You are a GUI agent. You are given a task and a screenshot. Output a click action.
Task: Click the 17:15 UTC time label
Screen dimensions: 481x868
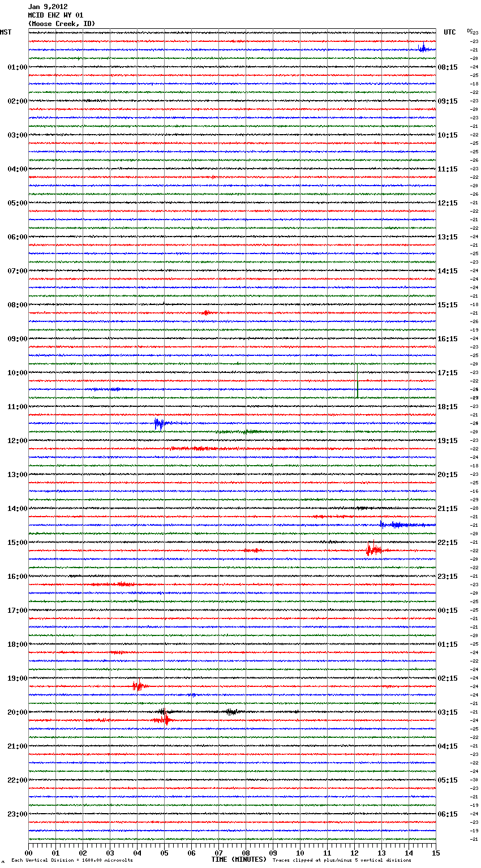click(448, 373)
